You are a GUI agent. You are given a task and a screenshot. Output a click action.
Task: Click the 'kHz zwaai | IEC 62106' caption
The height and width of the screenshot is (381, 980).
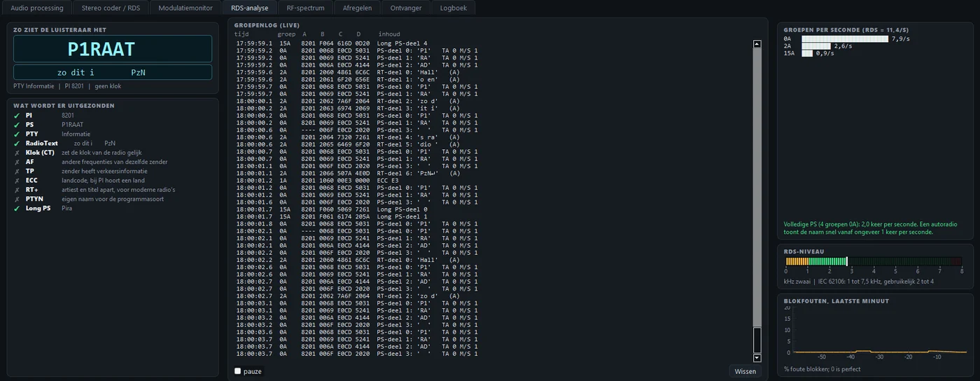(858, 282)
